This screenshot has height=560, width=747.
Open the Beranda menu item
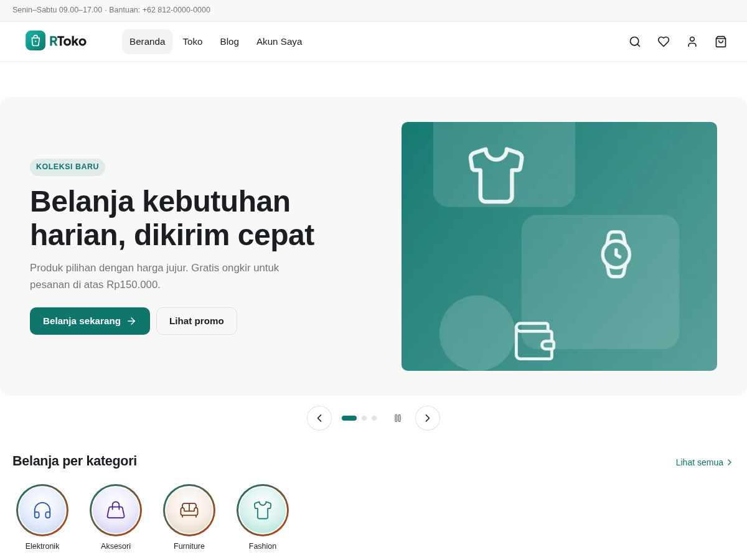(147, 42)
